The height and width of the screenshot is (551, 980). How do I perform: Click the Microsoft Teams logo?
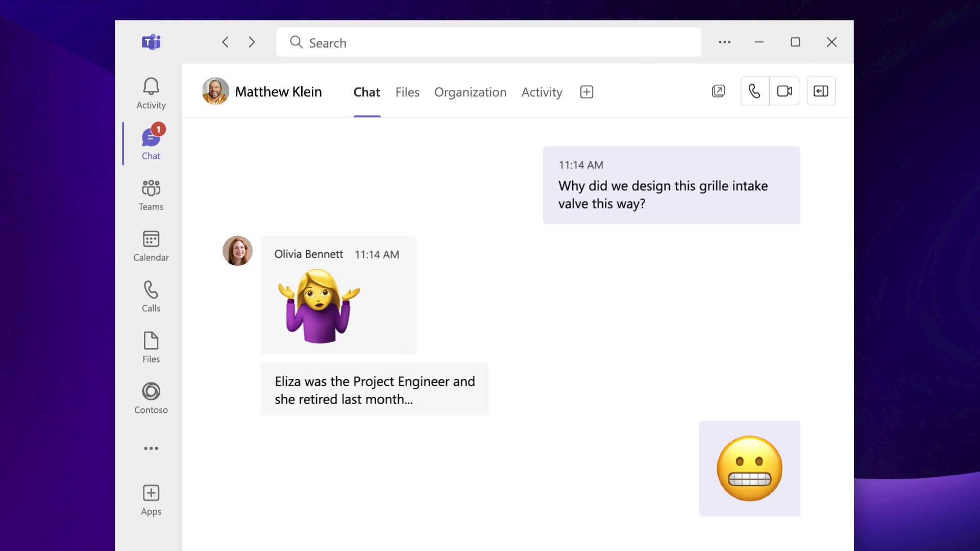coord(151,42)
